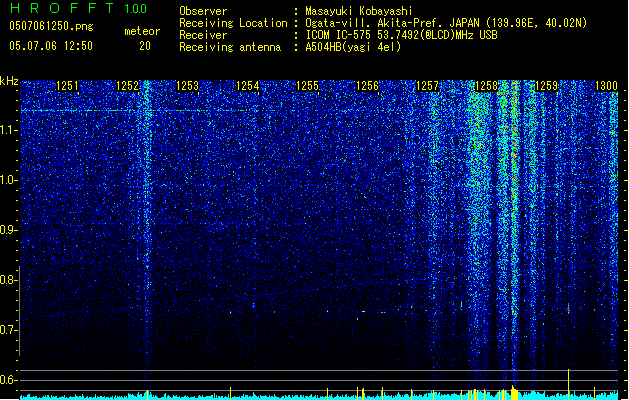Click the 1252 time marker

click(x=127, y=86)
